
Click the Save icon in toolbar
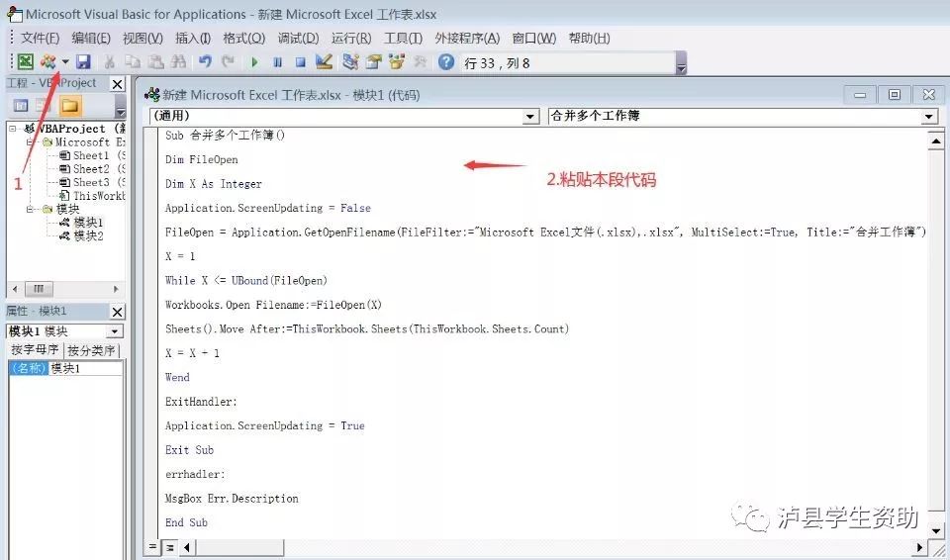point(83,61)
